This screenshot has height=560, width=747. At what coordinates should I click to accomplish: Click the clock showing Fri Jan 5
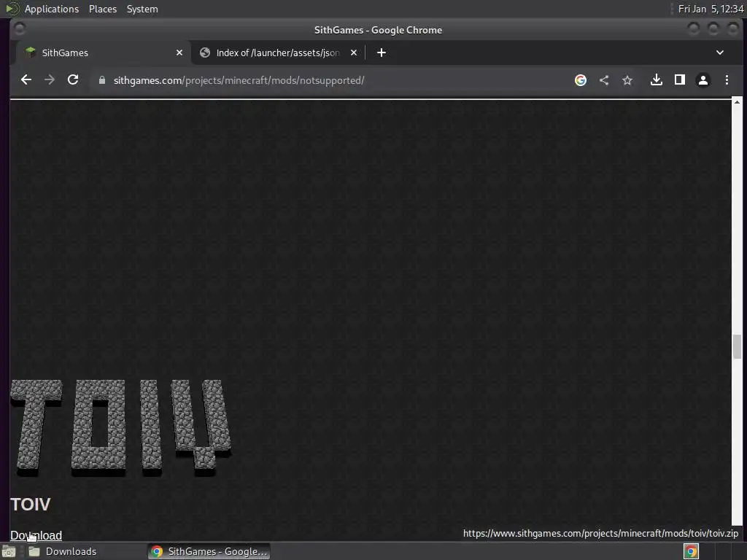[711, 9]
